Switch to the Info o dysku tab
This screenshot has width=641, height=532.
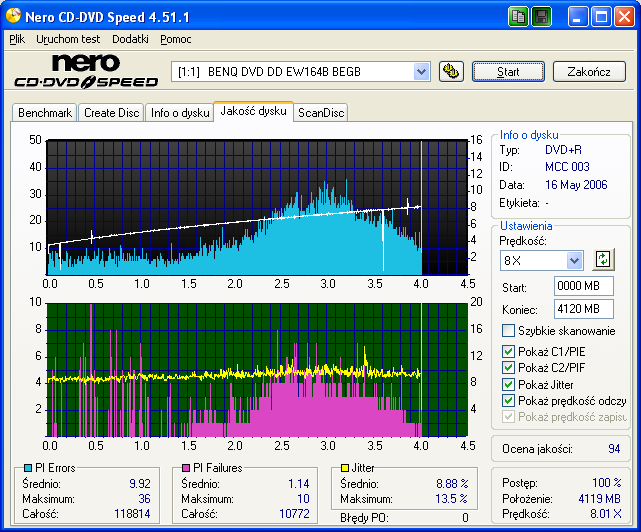tap(180, 113)
